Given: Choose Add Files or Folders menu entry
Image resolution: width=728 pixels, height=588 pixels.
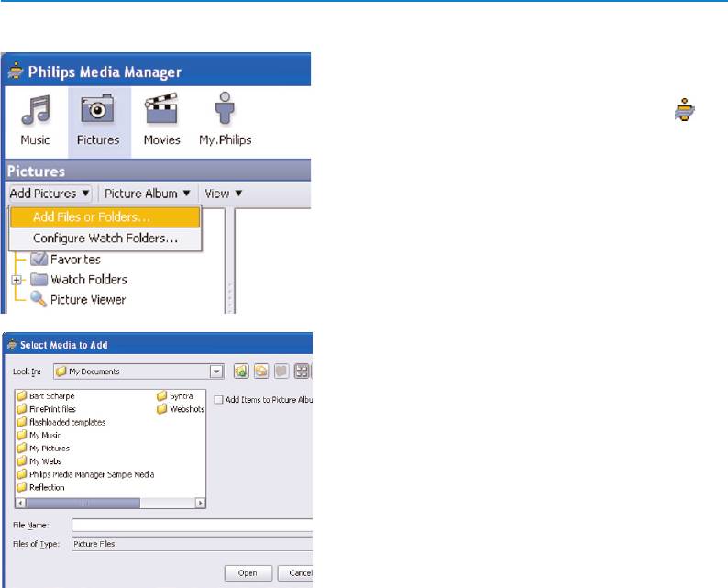Looking at the screenshot, I should (x=92, y=217).
